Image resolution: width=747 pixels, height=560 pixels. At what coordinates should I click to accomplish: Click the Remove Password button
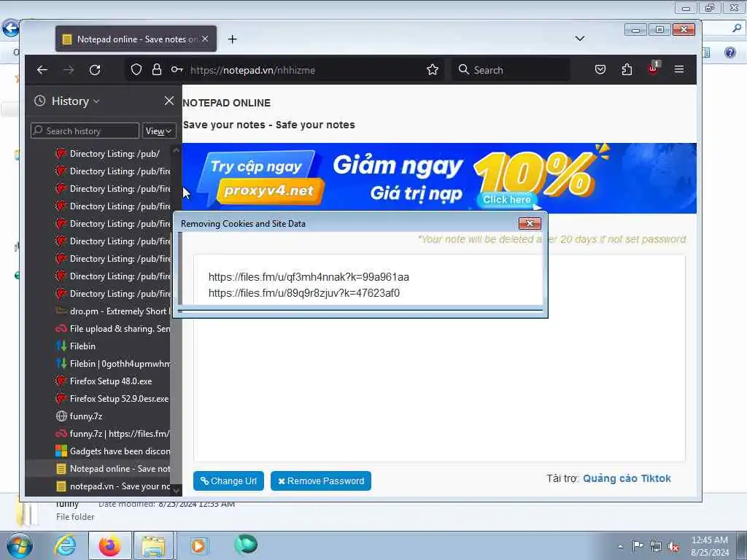(321, 481)
